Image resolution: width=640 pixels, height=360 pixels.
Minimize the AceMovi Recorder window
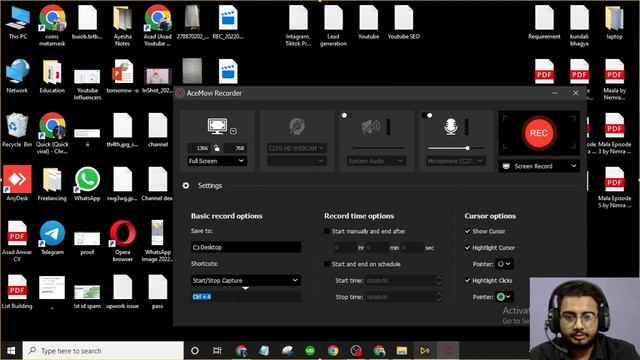tap(555, 93)
